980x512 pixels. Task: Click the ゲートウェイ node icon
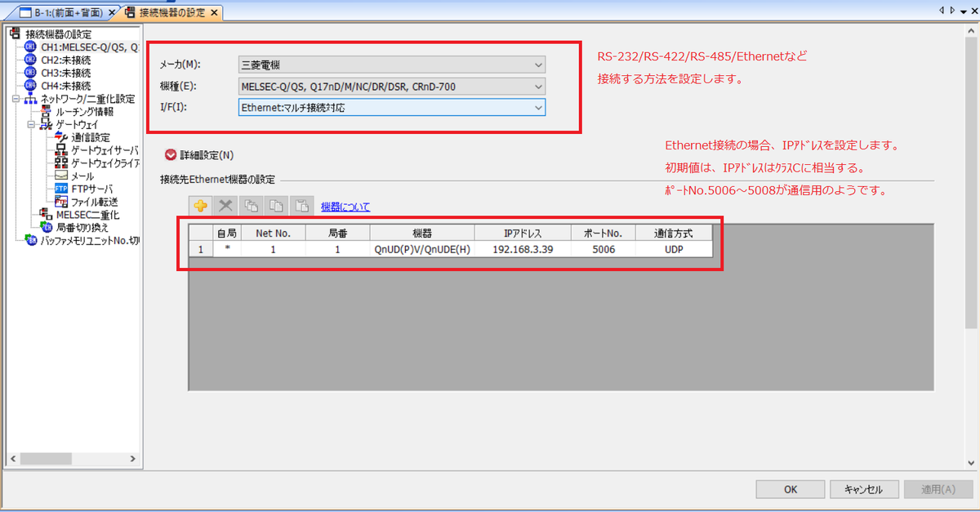pyautogui.click(x=47, y=124)
